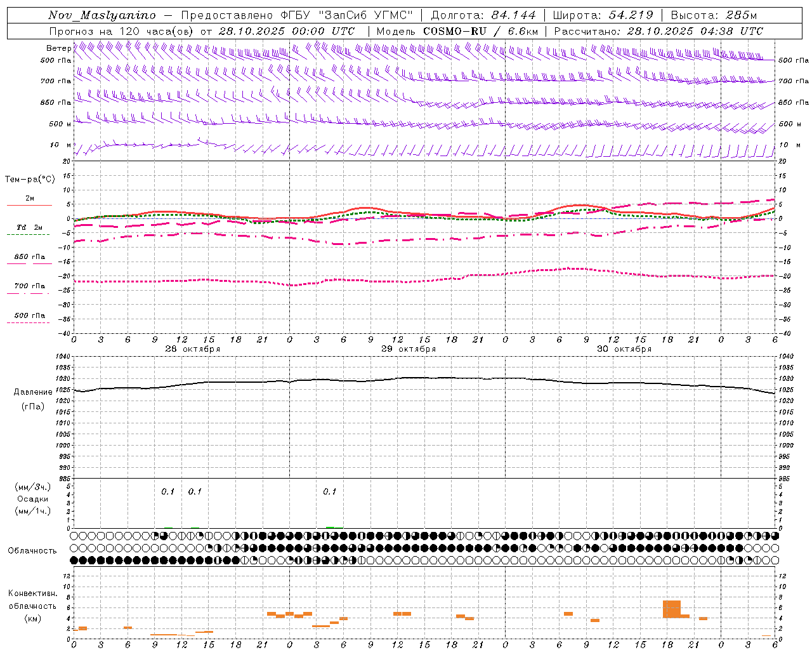Viewport: 812px width, 650px height.
Task: Click the forecast start time 28.10.2025 00:00 UTC
Action: [287, 31]
